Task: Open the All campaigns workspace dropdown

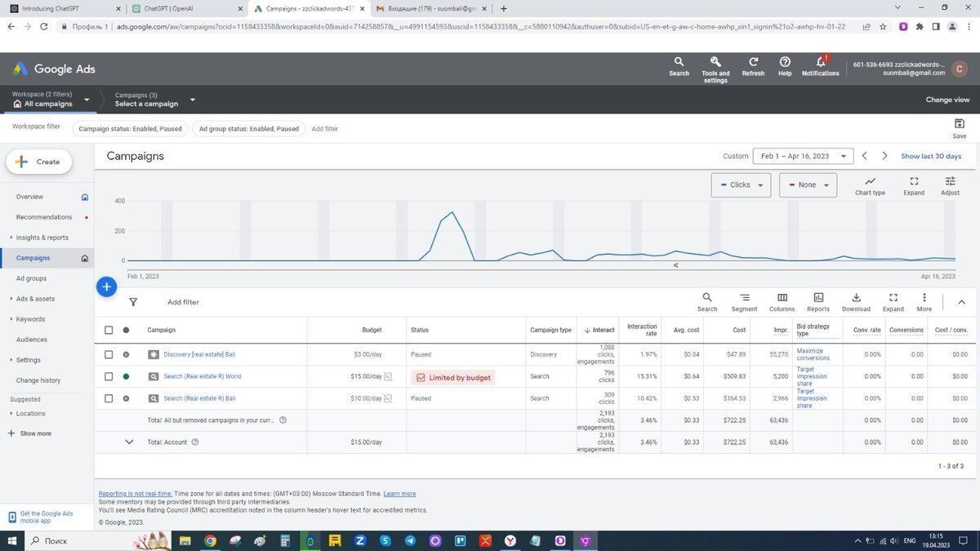Action: coord(51,100)
